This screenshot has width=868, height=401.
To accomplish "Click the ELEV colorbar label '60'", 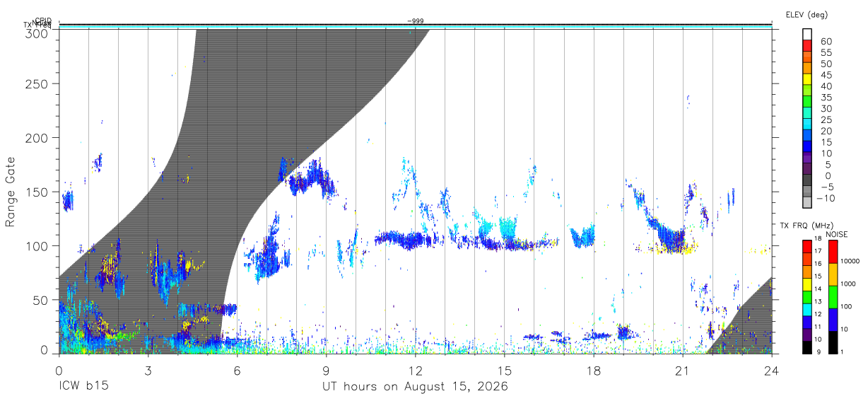I will tap(826, 42).
